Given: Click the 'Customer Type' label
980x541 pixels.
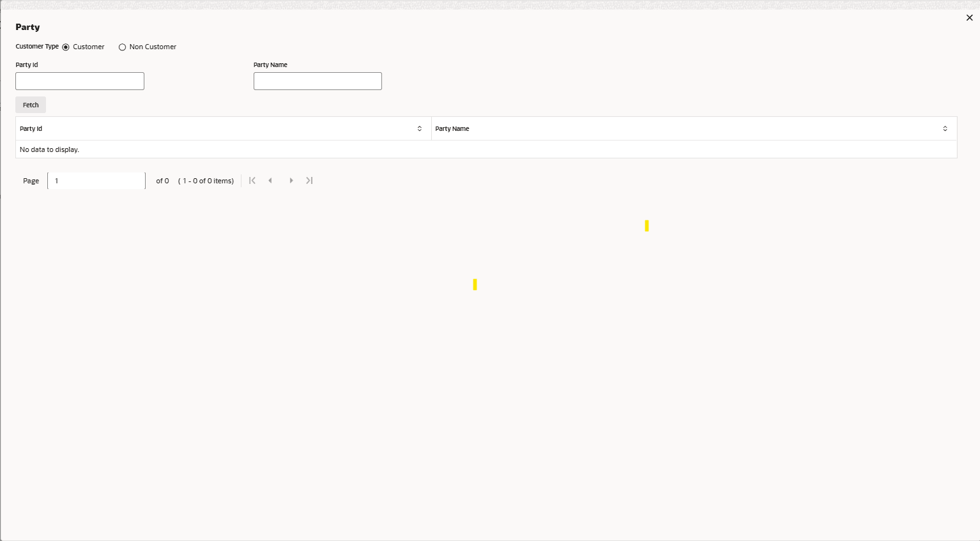Looking at the screenshot, I should pos(37,47).
